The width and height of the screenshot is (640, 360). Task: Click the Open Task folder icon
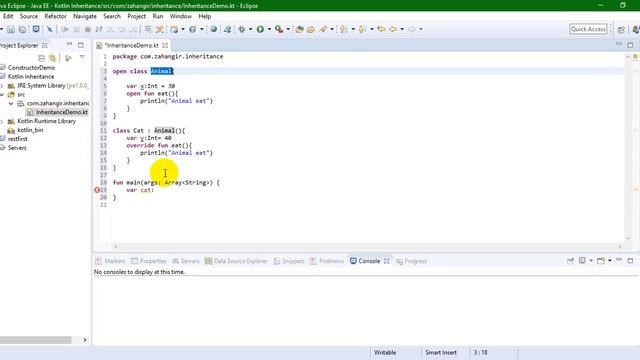(x=311, y=29)
